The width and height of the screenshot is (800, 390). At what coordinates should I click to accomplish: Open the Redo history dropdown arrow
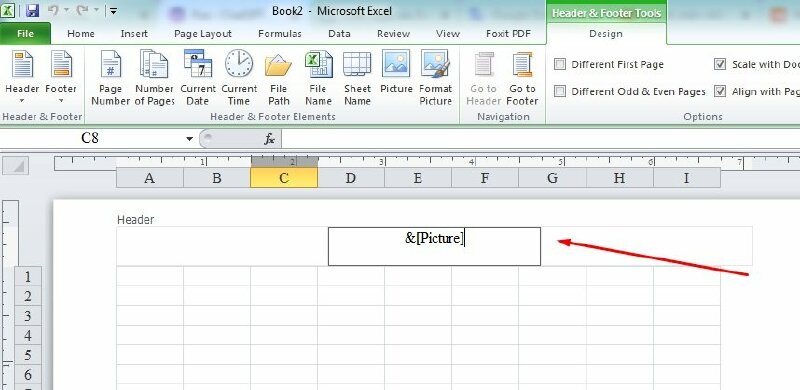[x=96, y=10]
